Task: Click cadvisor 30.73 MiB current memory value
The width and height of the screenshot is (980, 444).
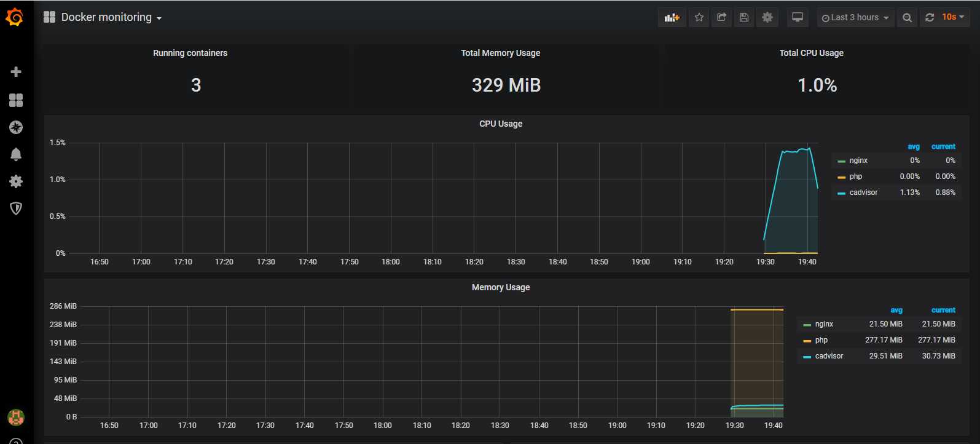Action: click(938, 356)
